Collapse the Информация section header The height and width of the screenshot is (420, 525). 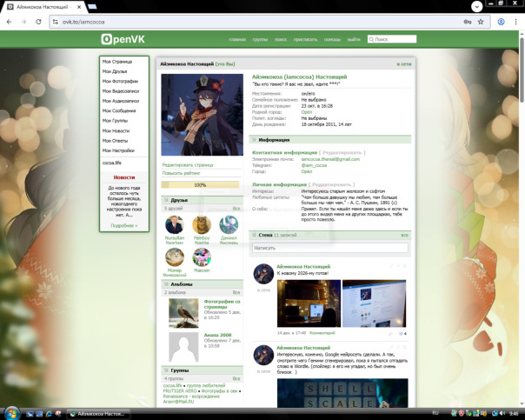click(x=330, y=140)
